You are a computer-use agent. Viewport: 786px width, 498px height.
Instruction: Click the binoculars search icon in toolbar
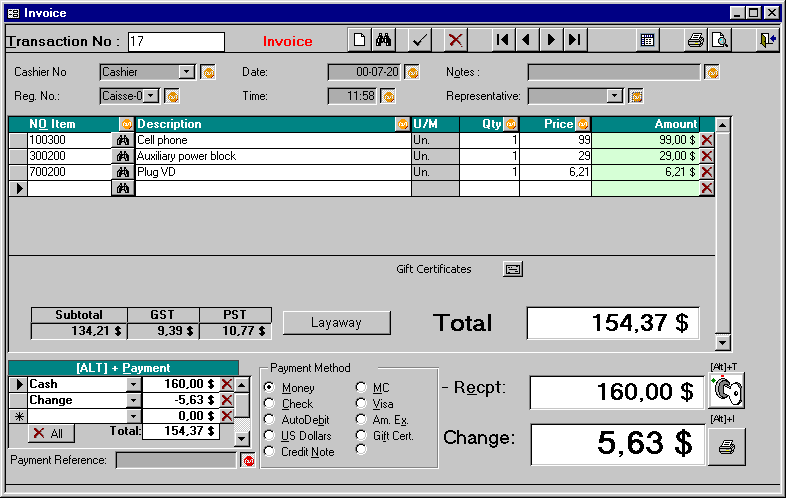(x=384, y=40)
